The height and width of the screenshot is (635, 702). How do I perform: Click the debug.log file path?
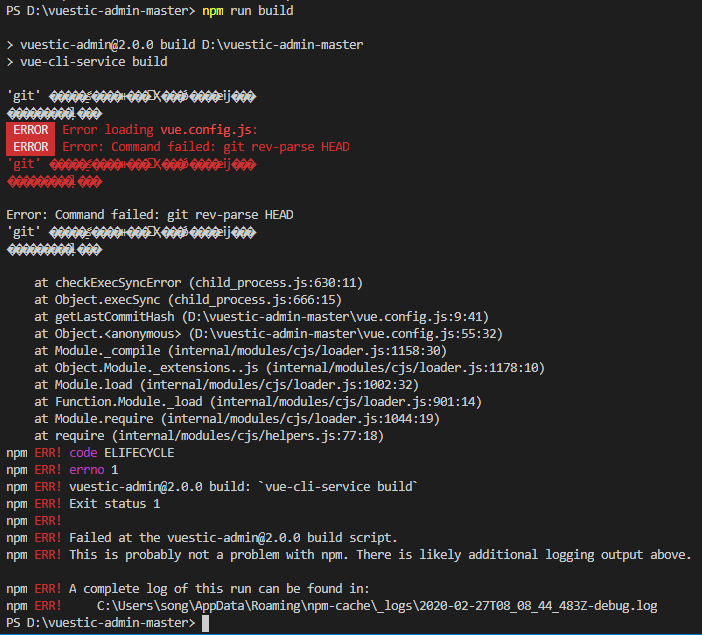click(377, 606)
